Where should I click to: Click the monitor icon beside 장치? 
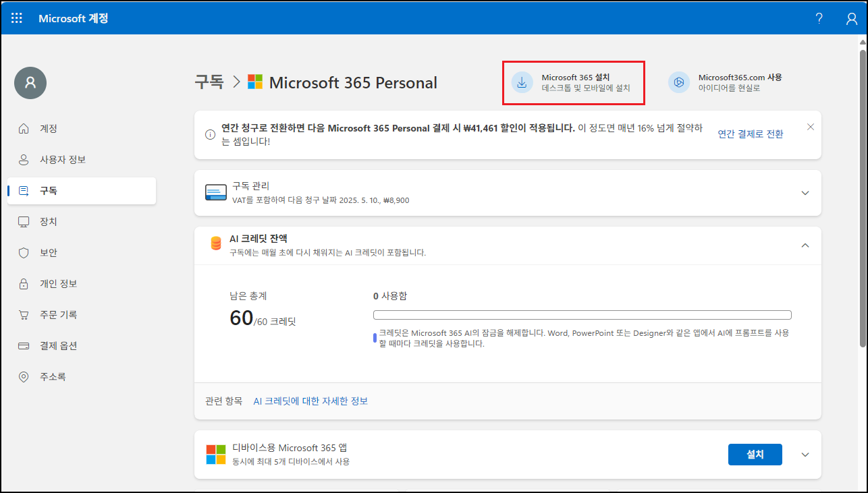24,222
